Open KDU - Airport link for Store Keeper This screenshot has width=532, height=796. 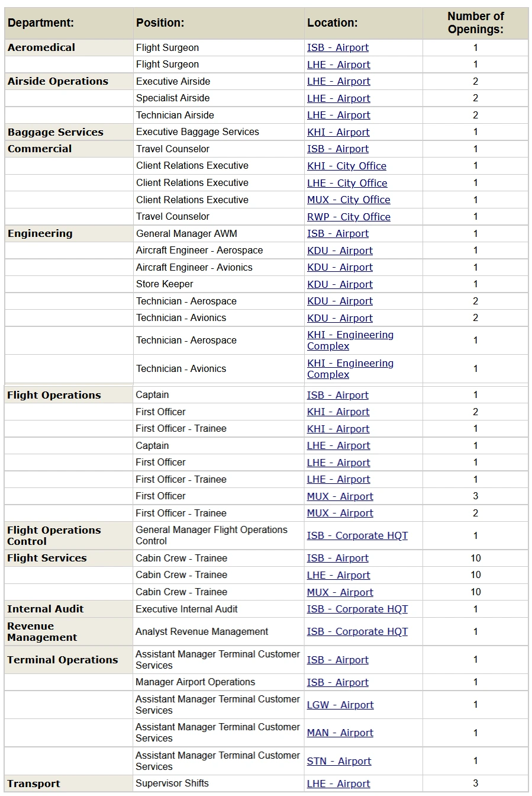coord(340,285)
